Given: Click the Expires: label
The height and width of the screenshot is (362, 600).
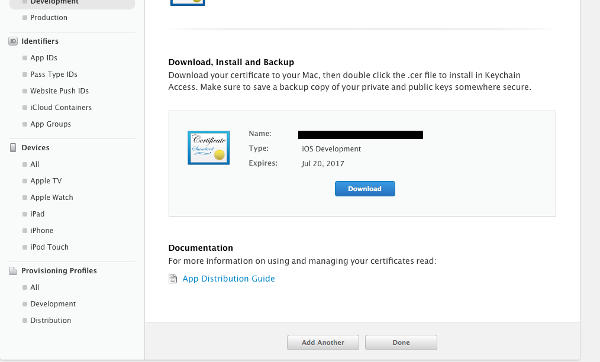Looking at the screenshot, I should 263,163.
